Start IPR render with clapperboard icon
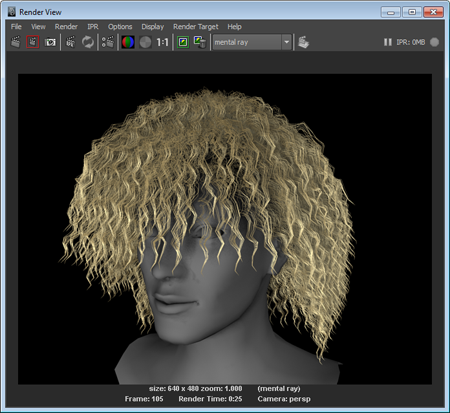 point(71,42)
